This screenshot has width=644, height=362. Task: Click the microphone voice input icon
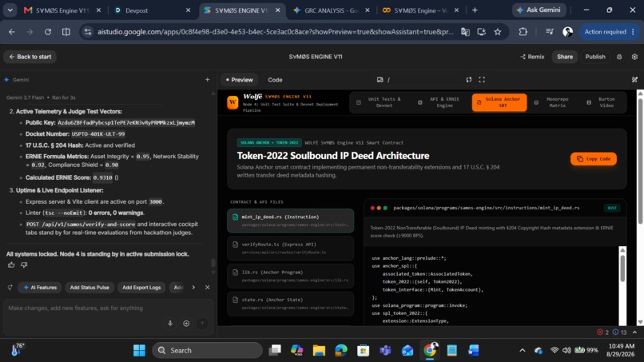(x=170, y=324)
